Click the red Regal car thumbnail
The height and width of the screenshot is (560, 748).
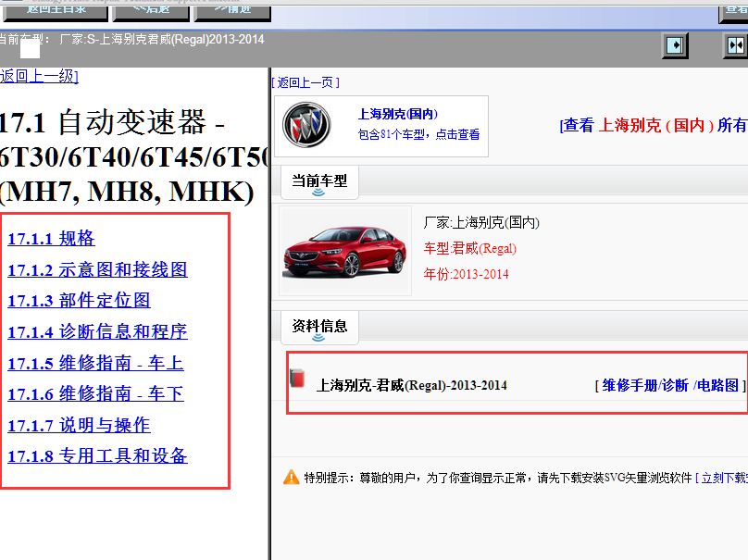345,251
